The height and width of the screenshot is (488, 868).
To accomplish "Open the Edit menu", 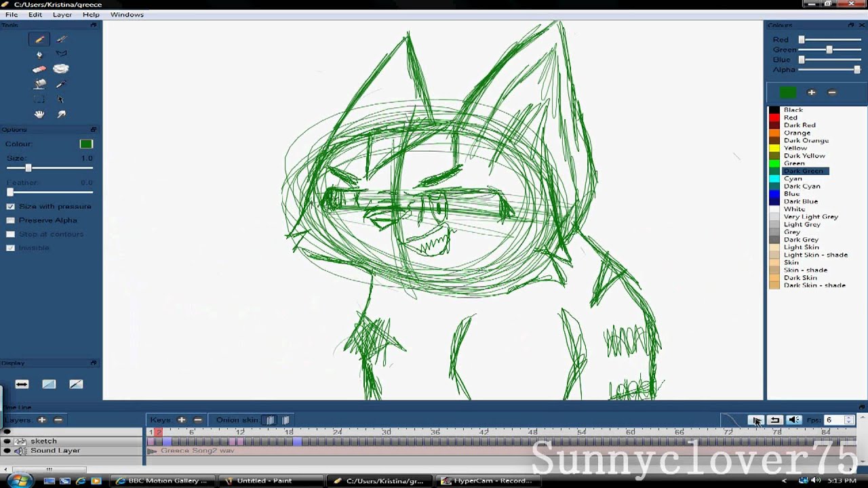I will pyautogui.click(x=35, y=14).
